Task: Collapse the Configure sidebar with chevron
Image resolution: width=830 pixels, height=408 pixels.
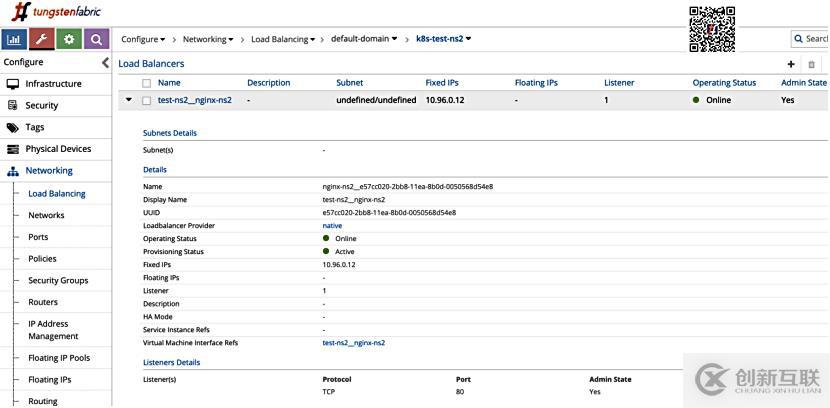Action: coord(106,62)
